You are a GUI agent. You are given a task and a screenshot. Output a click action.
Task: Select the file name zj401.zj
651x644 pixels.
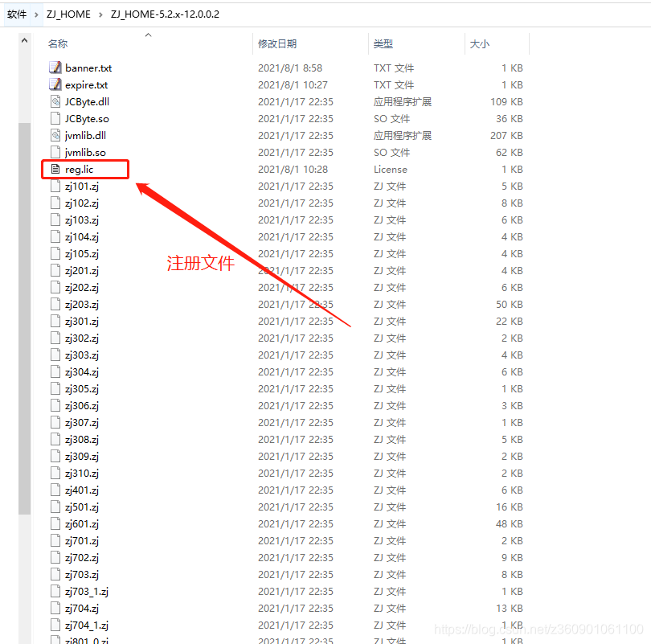click(x=82, y=490)
